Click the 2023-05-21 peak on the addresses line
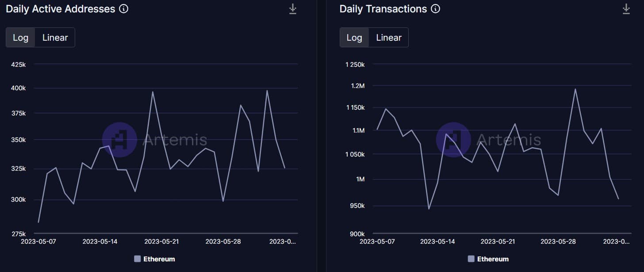Viewport: 644px width, 272px height. 153,92
